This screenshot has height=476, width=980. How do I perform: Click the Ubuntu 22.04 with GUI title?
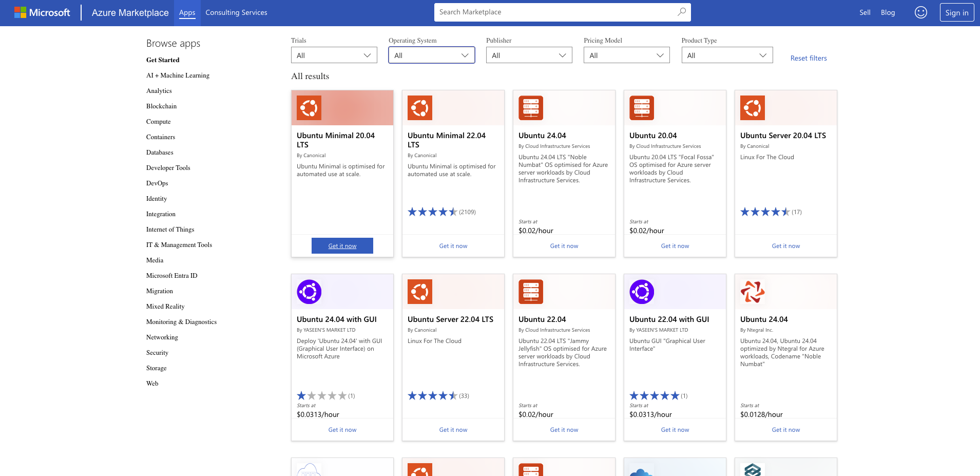[669, 319]
